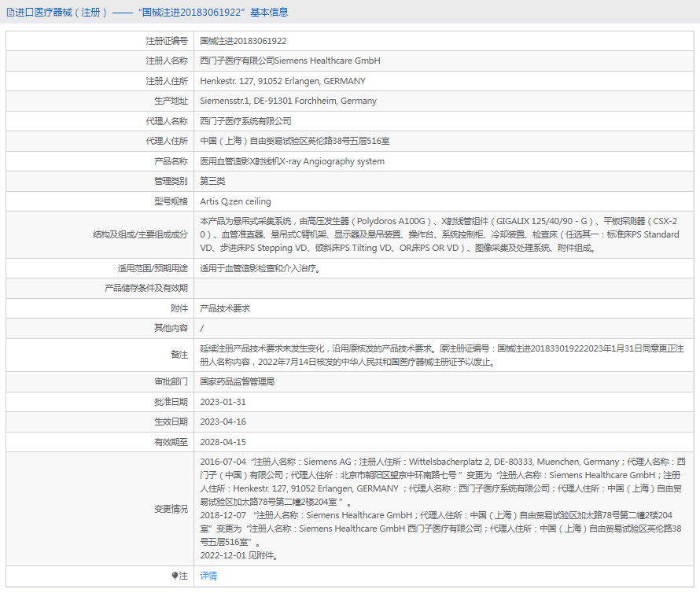The height and width of the screenshot is (593, 700).
Task: Click intended use 适用于血管造影检查和介入治疗
Action: tap(260, 268)
